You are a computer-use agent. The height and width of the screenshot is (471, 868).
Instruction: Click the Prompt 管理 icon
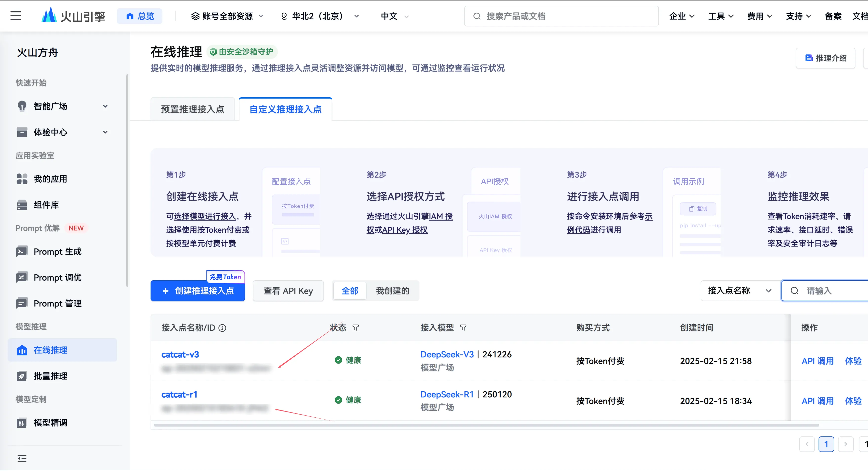[22, 303]
